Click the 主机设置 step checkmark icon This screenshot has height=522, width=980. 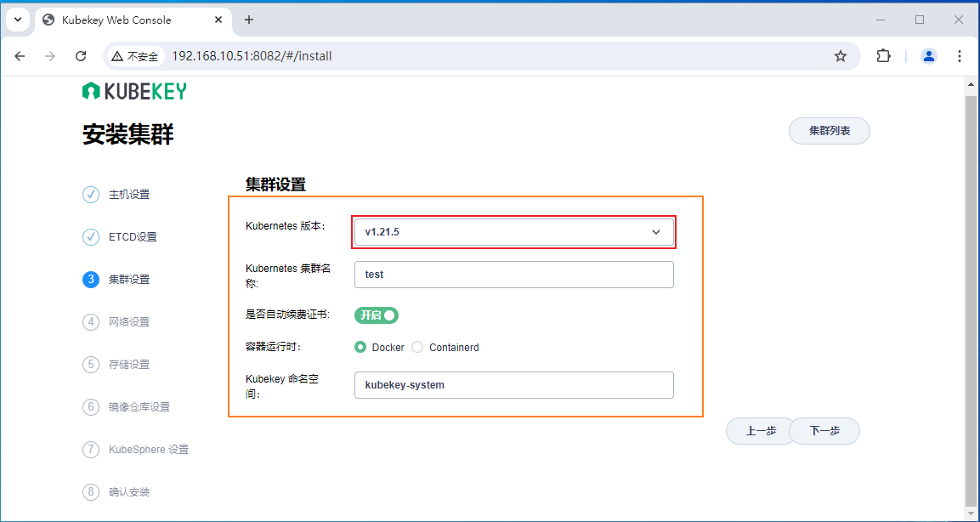tap(91, 195)
